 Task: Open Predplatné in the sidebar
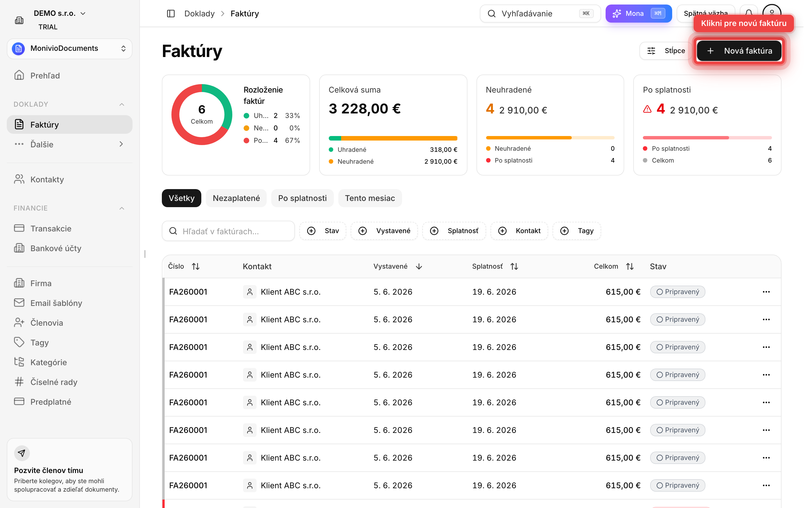[69, 402]
